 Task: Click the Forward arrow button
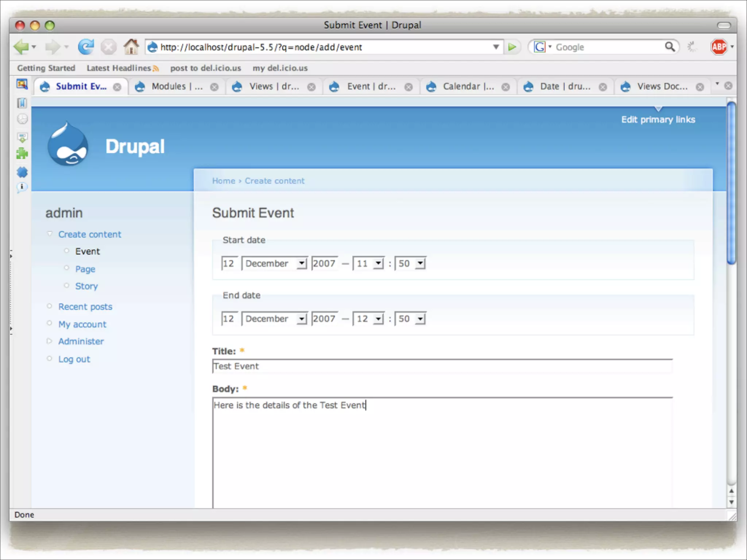53,47
